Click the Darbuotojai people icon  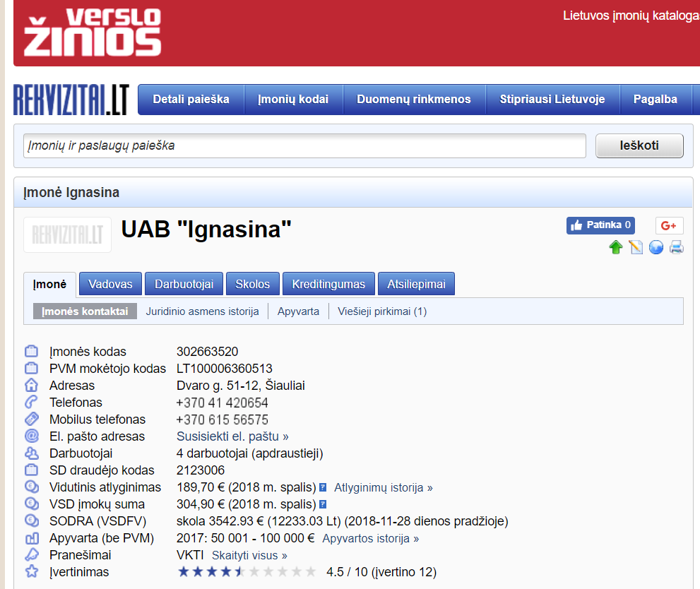tap(31, 453)
